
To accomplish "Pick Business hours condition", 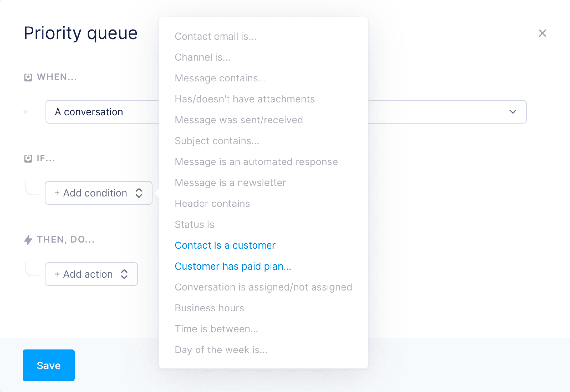I will click(x=209, y=308).
